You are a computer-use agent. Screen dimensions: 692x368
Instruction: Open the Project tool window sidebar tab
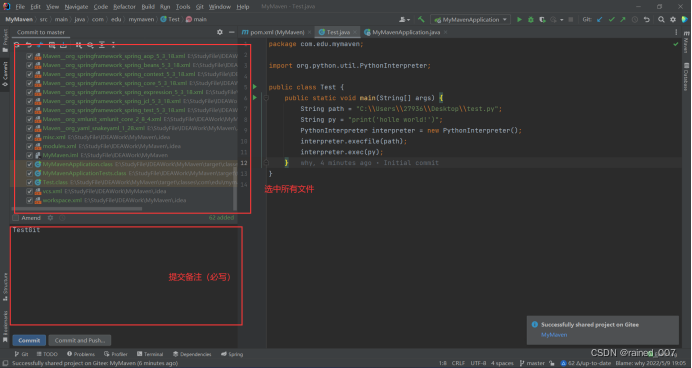5,41
